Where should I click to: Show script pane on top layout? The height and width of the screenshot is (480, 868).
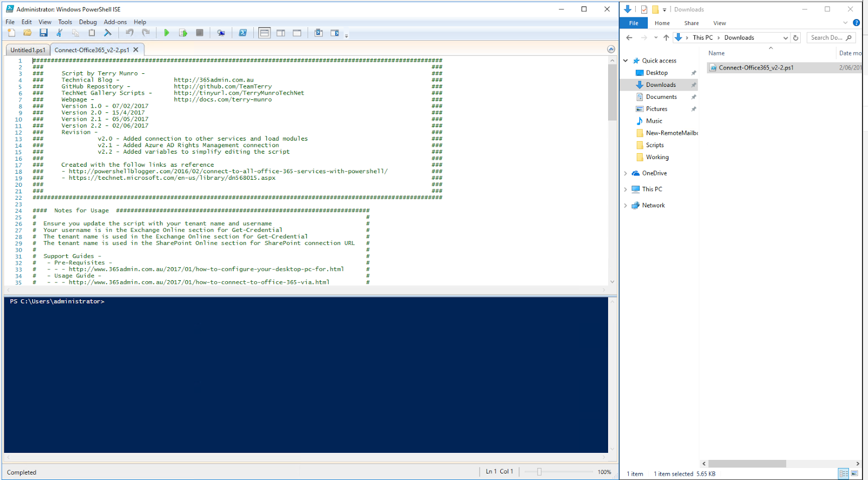[264, 33]
